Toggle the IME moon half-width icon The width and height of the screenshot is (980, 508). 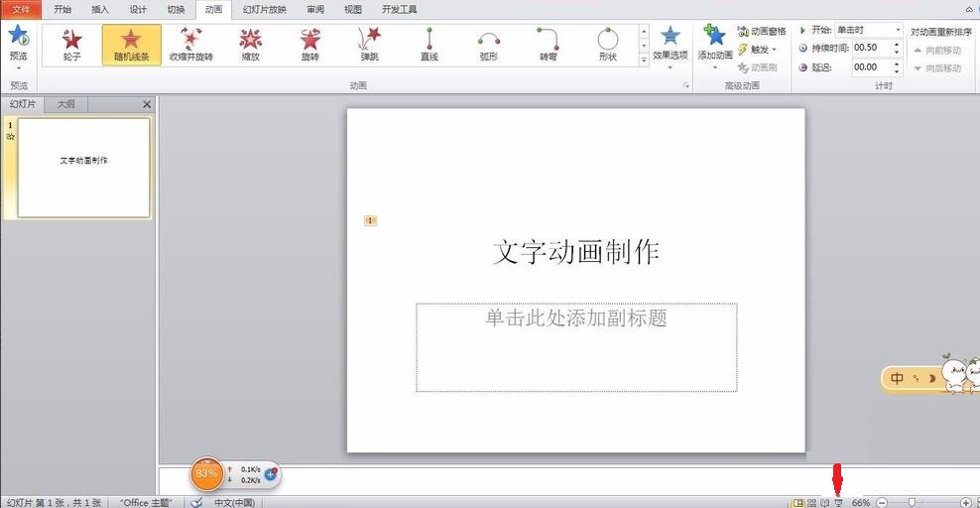click(x=931, y=378)
